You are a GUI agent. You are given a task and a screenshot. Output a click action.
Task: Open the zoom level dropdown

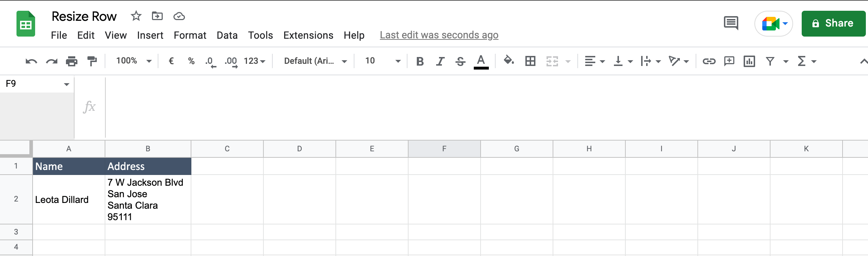133,61
